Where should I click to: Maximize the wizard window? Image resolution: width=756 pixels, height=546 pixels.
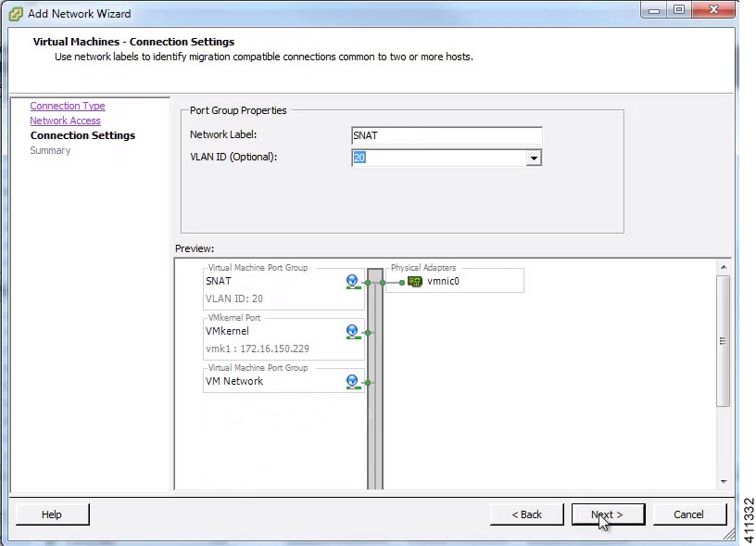point(679,10)
